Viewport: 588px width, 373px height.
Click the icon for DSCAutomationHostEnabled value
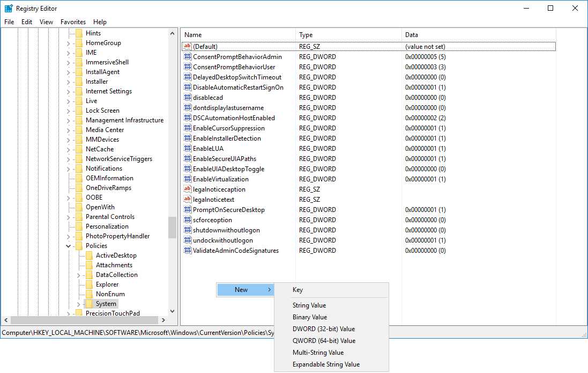coord(188,118)
